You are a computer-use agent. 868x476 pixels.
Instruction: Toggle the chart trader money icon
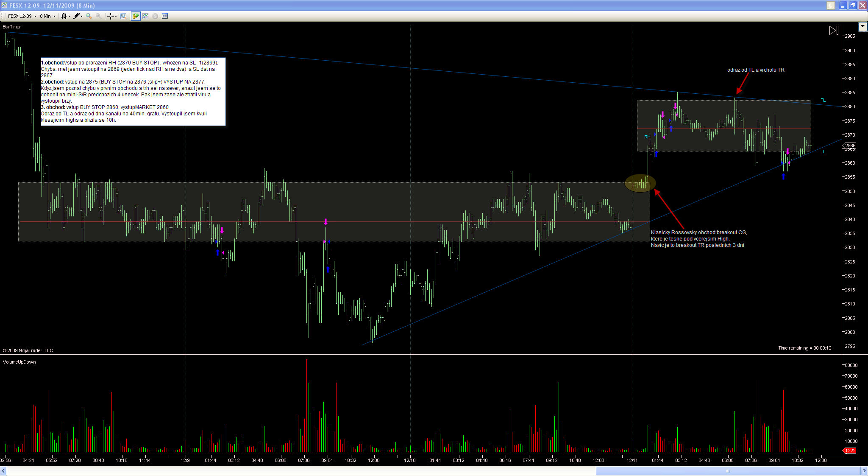(136, 16)
